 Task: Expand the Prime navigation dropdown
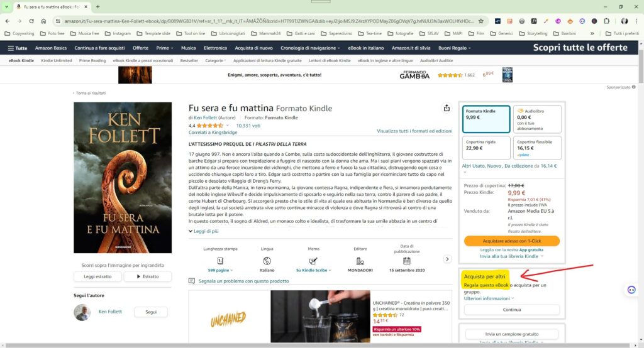tap(165, 48)
